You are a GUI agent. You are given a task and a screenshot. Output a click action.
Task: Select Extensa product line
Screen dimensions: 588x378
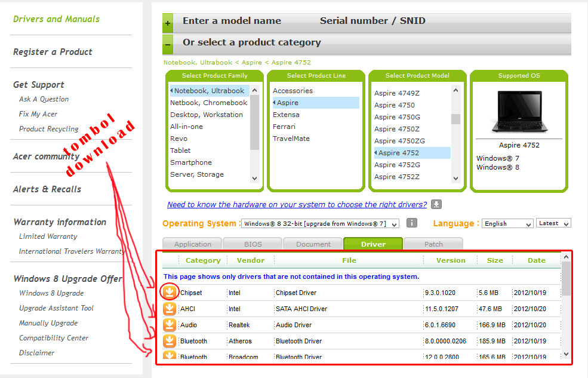(x=286, y=115)
